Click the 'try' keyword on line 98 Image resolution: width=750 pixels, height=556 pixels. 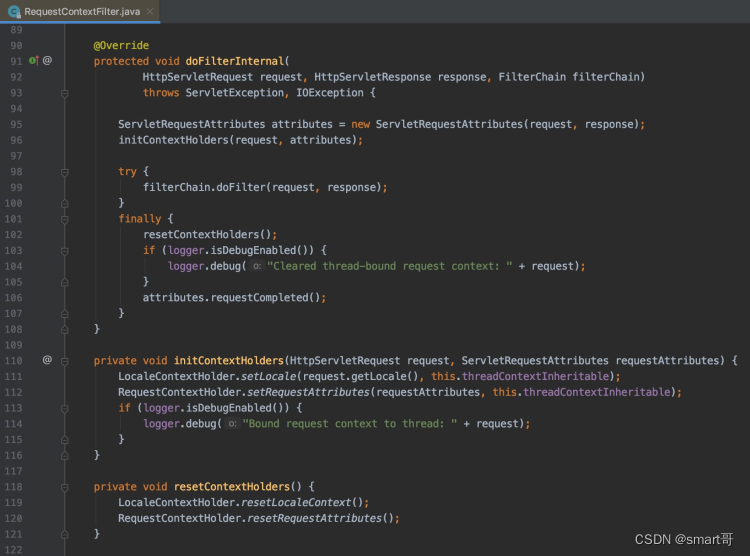tap(127, 171)
